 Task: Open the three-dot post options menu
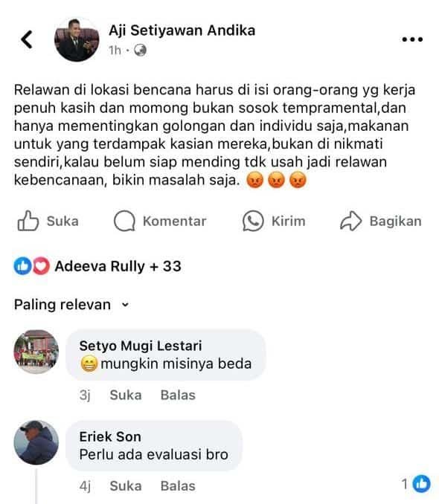(412, 39)
